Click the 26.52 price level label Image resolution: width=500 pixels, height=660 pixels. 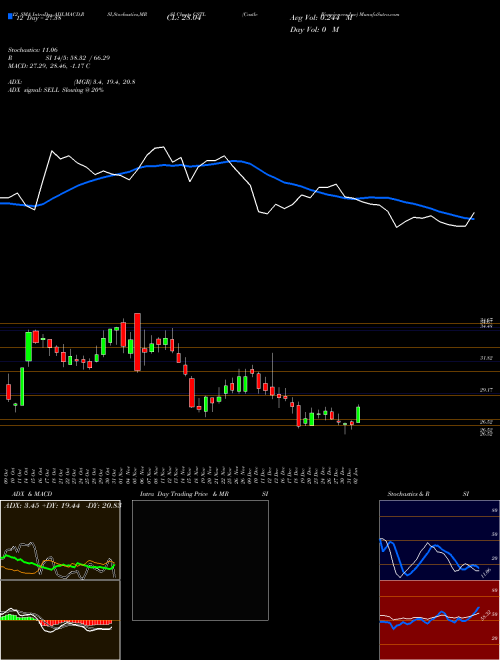pyautogui.click(x=487, y=421)
